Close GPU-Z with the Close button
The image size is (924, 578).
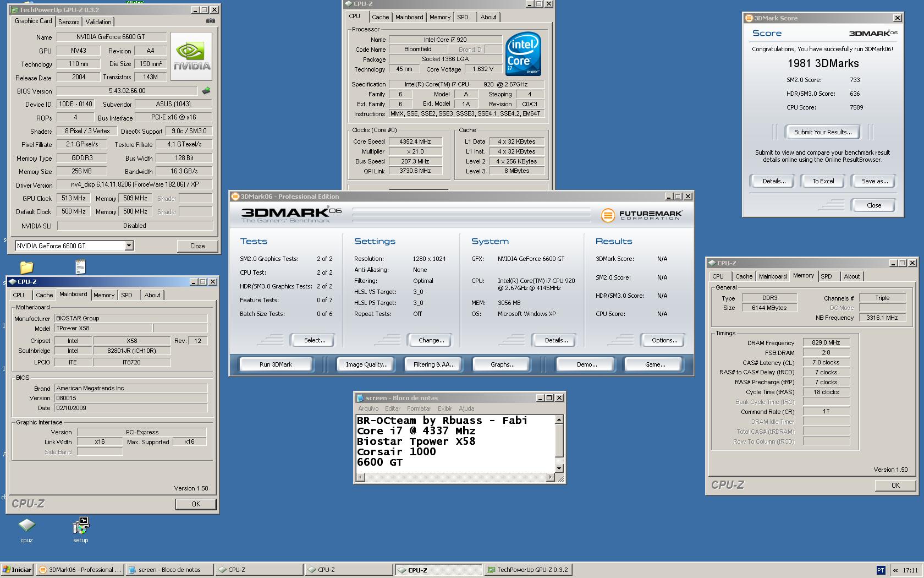pyautogui.click(x=197, y=246)
